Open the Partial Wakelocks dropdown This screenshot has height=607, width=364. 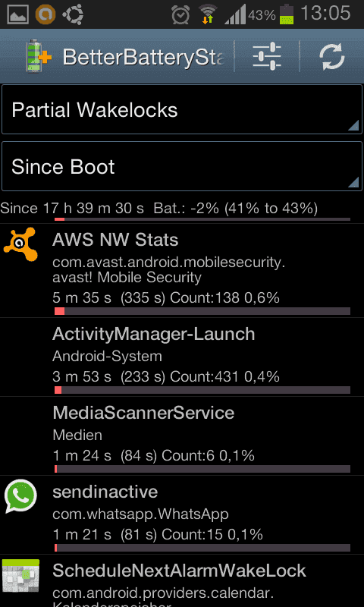(x=182, y=110)
